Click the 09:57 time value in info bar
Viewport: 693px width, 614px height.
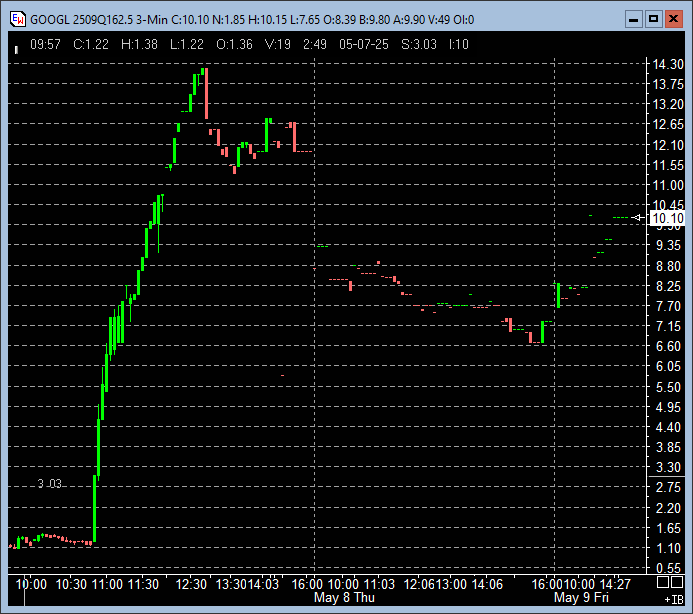point(45,44)
